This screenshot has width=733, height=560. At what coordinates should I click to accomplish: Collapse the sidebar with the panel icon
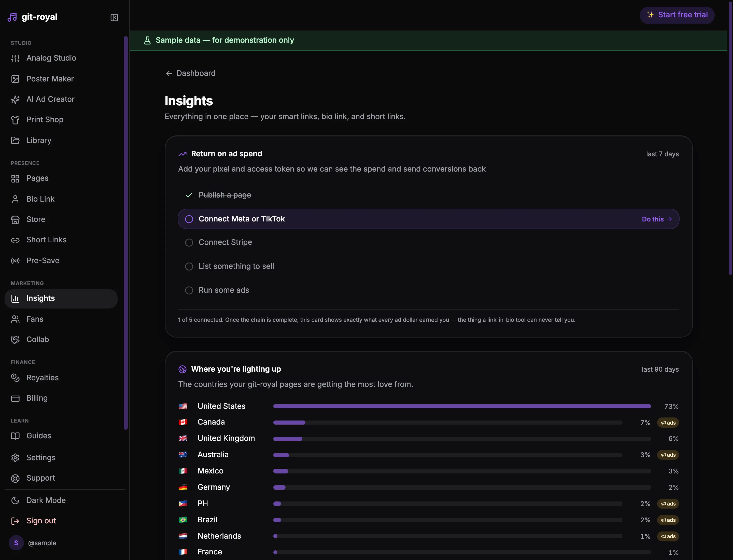click(x=114, y=17)
